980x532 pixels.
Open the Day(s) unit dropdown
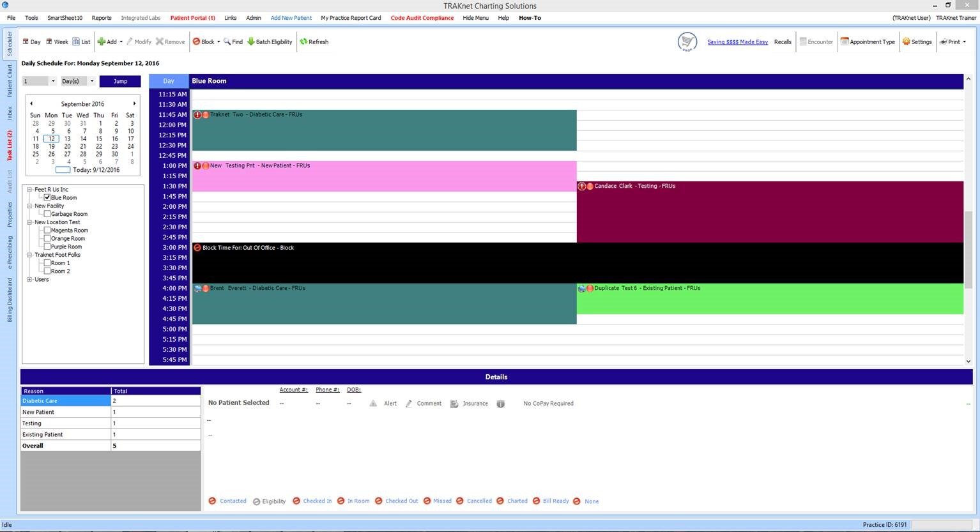coord(91,81)
